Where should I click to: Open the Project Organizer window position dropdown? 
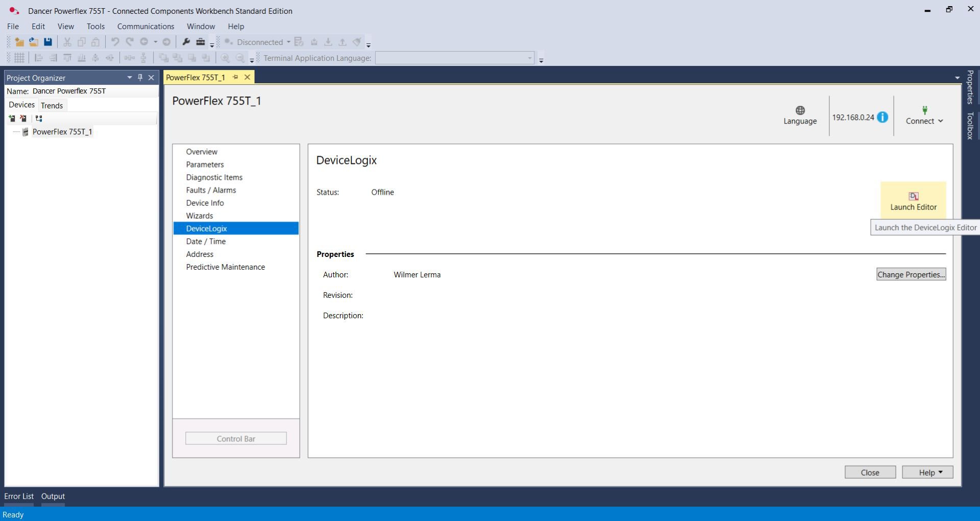click(x=130, y=78)
